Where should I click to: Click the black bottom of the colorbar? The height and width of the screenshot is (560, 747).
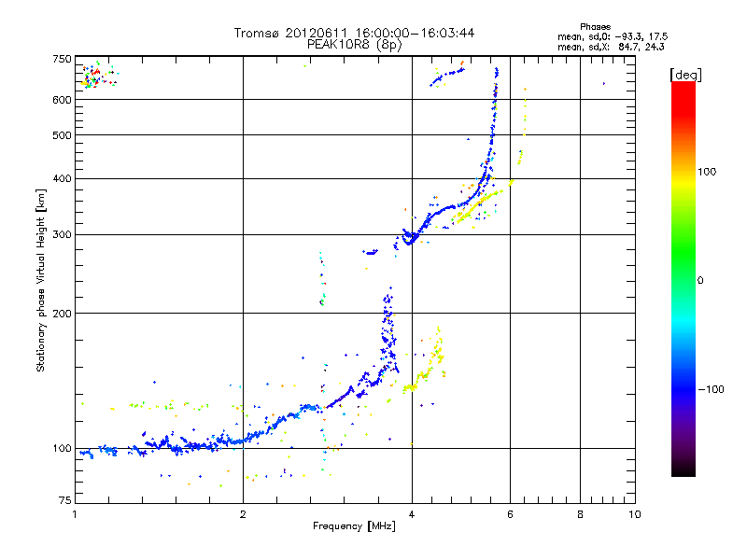[x=684, y=469]
